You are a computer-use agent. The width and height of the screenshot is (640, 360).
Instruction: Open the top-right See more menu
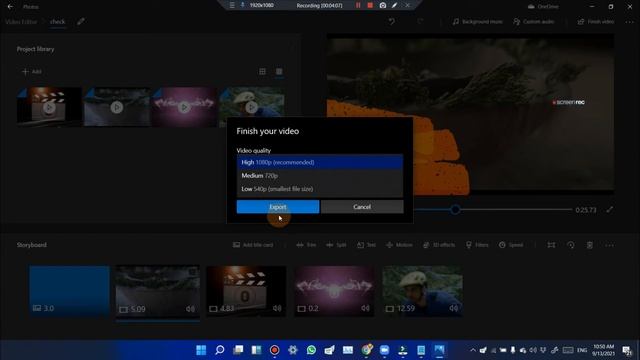click(629, 22)
